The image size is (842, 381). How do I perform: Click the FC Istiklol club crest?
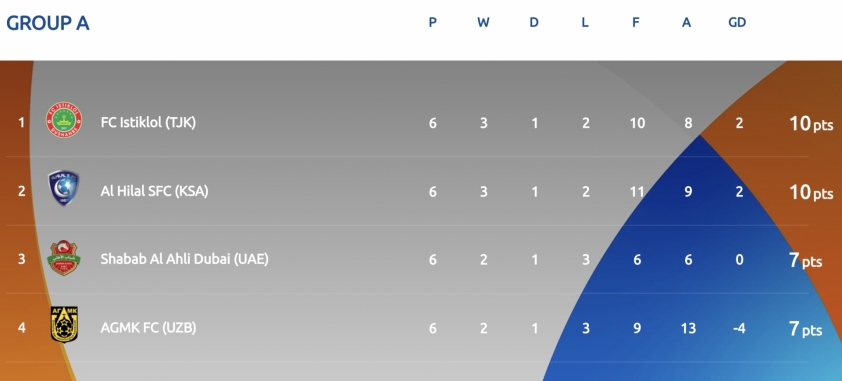point(64,120)
